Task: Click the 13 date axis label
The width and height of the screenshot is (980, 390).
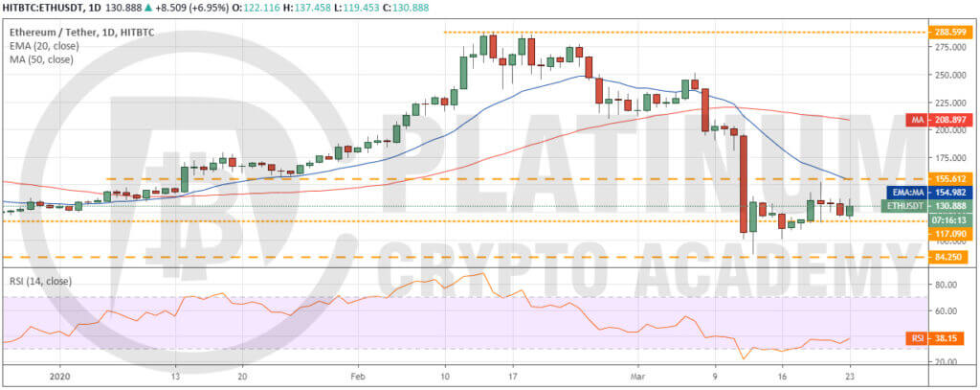Action: [176, 378]
